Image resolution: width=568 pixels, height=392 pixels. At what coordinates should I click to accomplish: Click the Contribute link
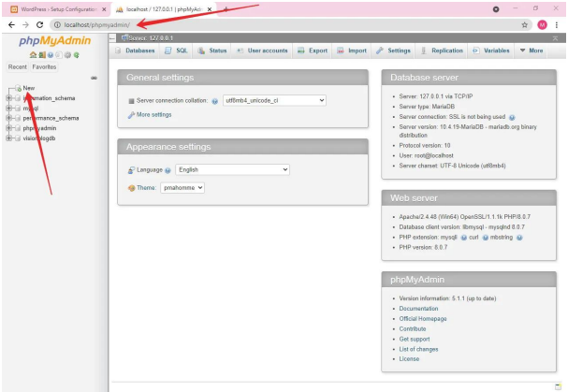tap(413, 329)
